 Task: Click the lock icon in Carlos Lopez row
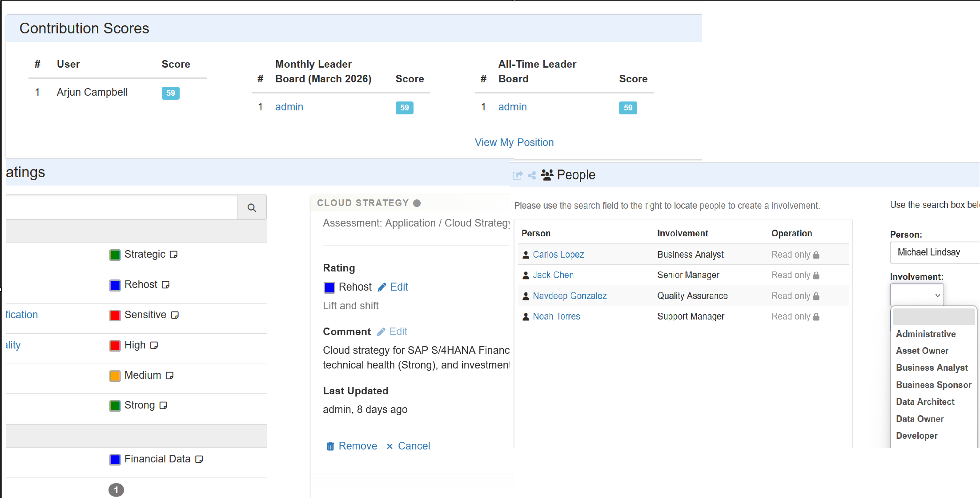click(816, 255)
